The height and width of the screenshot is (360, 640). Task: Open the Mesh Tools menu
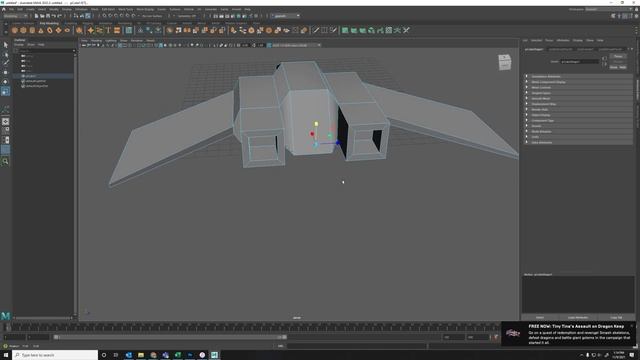(126, 9)
